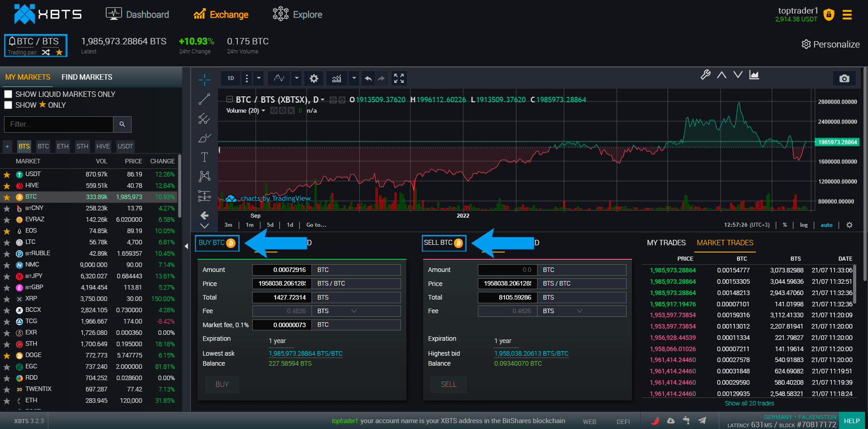The image size is (868, 429).
Task: Enable Show starred only checkbox
Action: [x=8, y=105]
